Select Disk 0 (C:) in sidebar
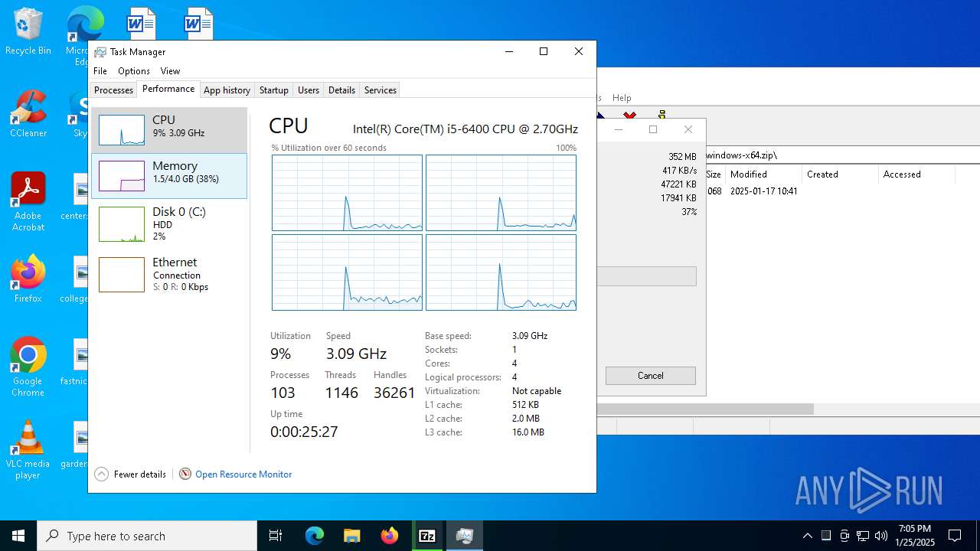The height and width of the screenshot is (551, 980). coord(169,223)
